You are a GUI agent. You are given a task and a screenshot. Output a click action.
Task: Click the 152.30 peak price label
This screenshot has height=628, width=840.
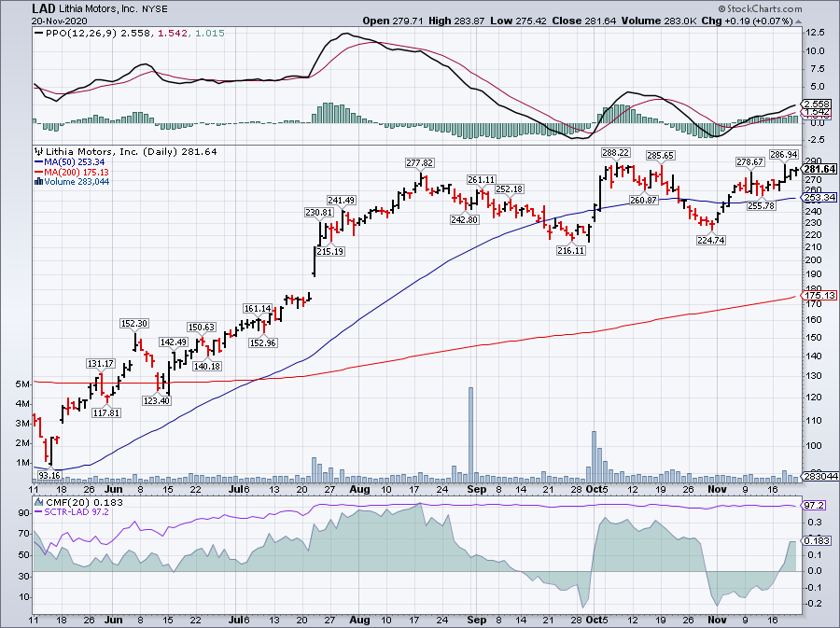click(x=133, y=324)
